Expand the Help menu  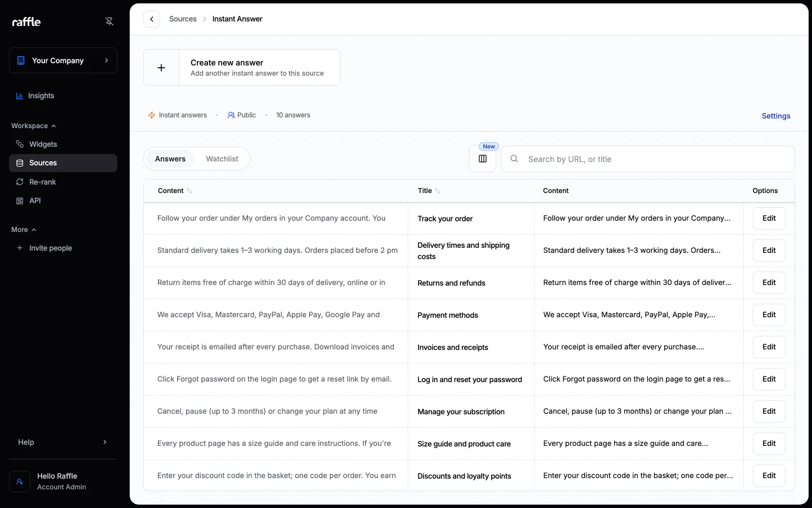[63, 442]
